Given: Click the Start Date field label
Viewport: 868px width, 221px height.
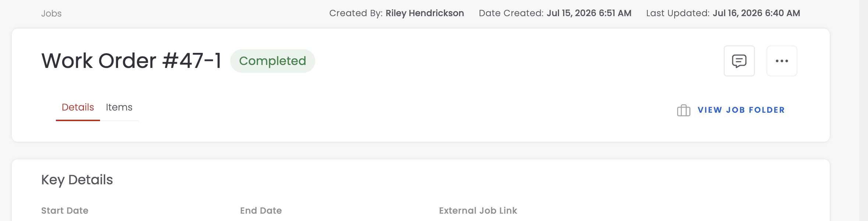Looking at the screenshot, I should (65, 211).
